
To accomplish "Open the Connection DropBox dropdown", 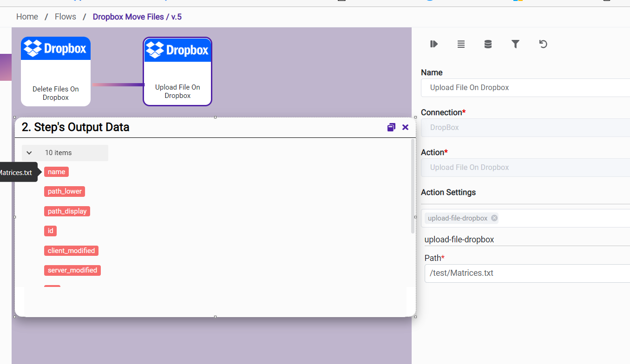I will [x=525, y=128].
